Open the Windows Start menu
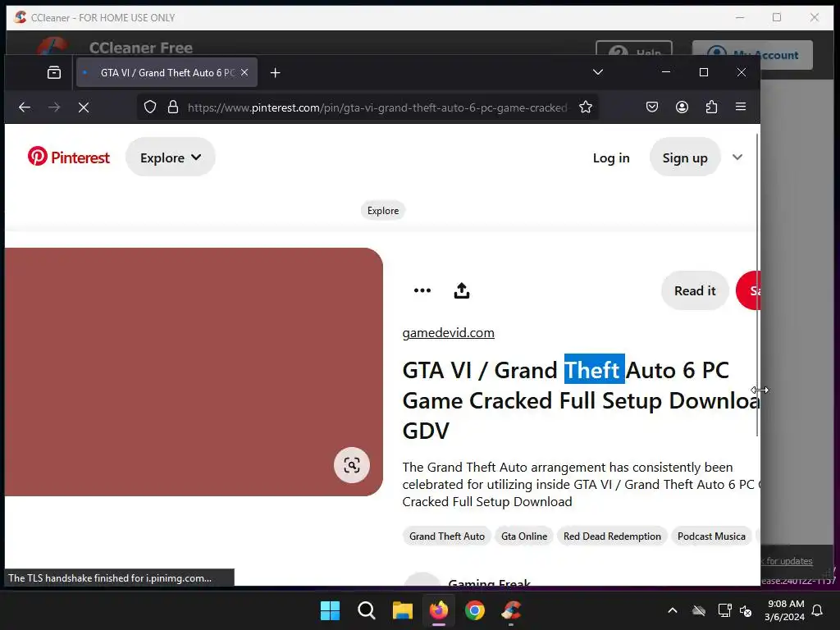 pyautogui.click(x=330, y=610)
